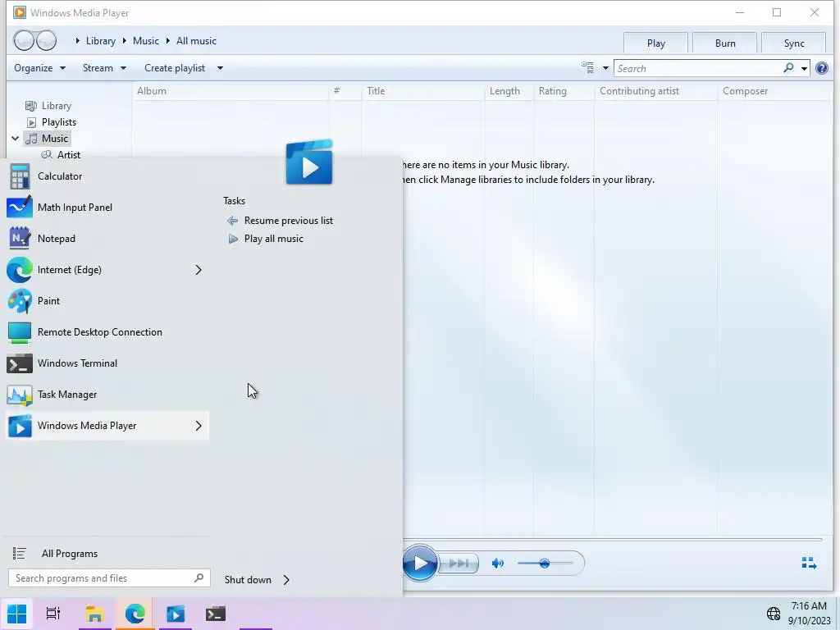Click Library in the breadcrumb path
This screenshot has height=630, width=840.
click(x=101, y=41)
